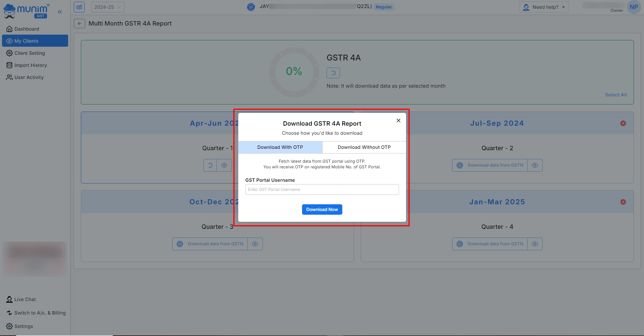The height and width of the screenshot is (336, 644).
Task: Collapse the sidebar with double-chevron icon
Action: pyautogui.click(x=60, y=12)
